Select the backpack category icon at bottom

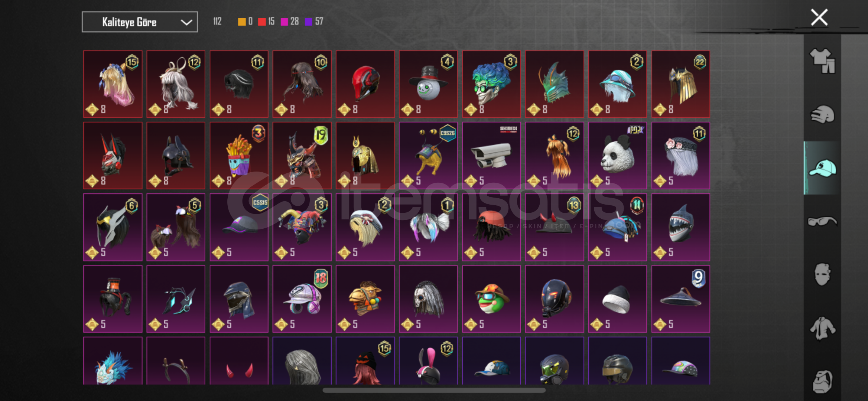tap(822, 381)
